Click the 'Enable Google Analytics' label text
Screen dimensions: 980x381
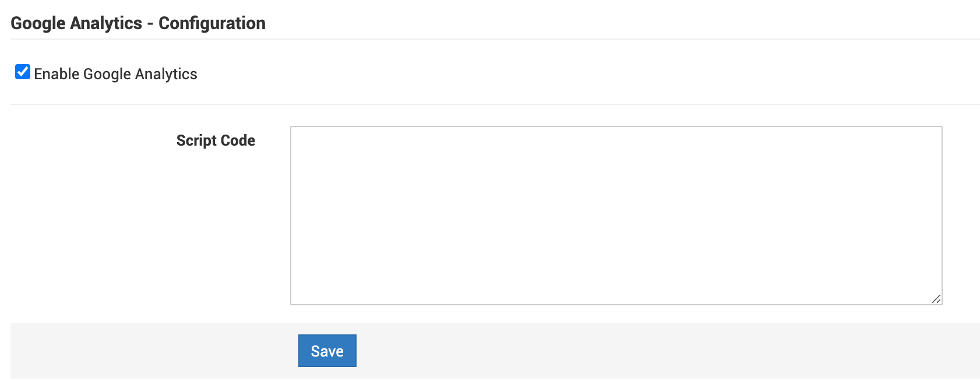coord(115,74)
